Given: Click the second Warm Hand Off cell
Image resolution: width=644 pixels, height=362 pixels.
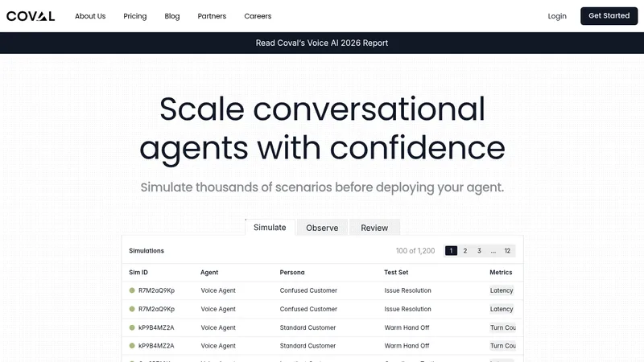Looking at the screenshot, I should click(407, 346).
